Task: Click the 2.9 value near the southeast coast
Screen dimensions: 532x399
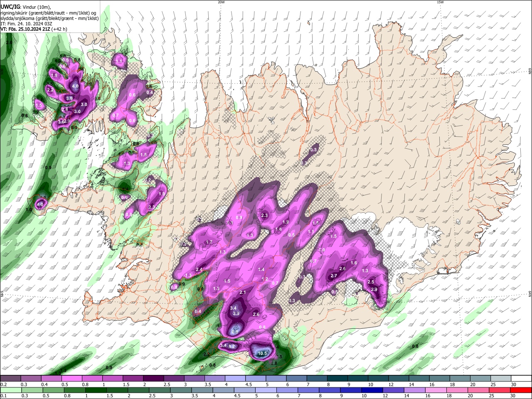Action: [374, 289]
